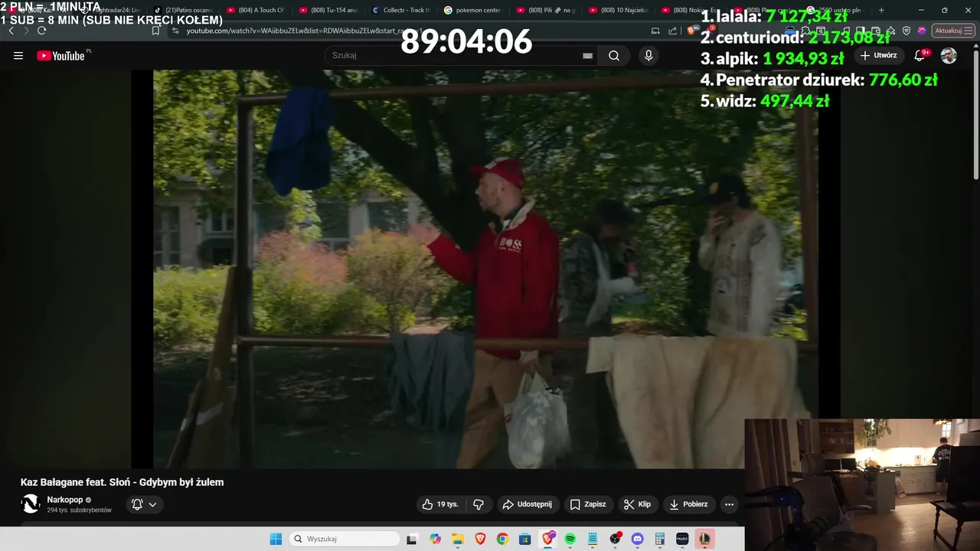Go to the YouTube home logo

61,56
